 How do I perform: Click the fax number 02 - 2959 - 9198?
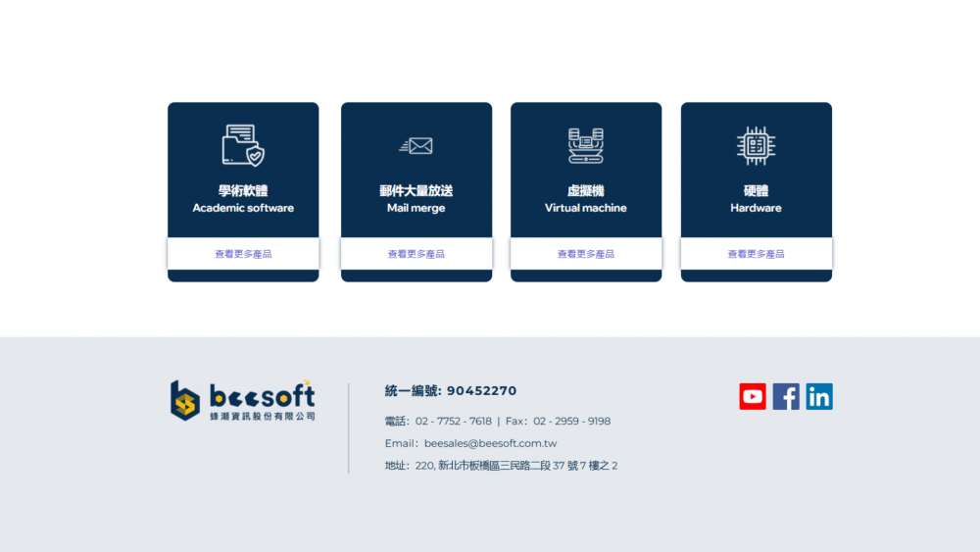point(571,422)
